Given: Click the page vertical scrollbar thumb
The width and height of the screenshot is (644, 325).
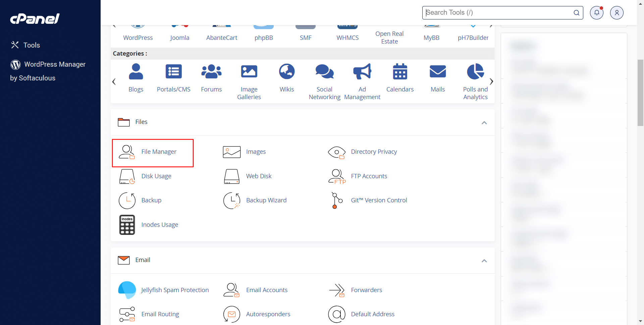Looking at the screenshot, I should click(640, 92).
